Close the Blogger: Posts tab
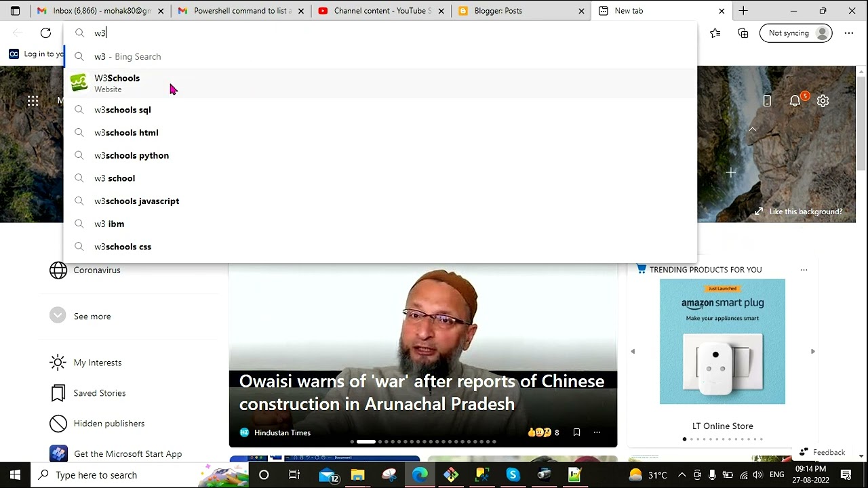 pyautogui.click(x=581, y=11)
